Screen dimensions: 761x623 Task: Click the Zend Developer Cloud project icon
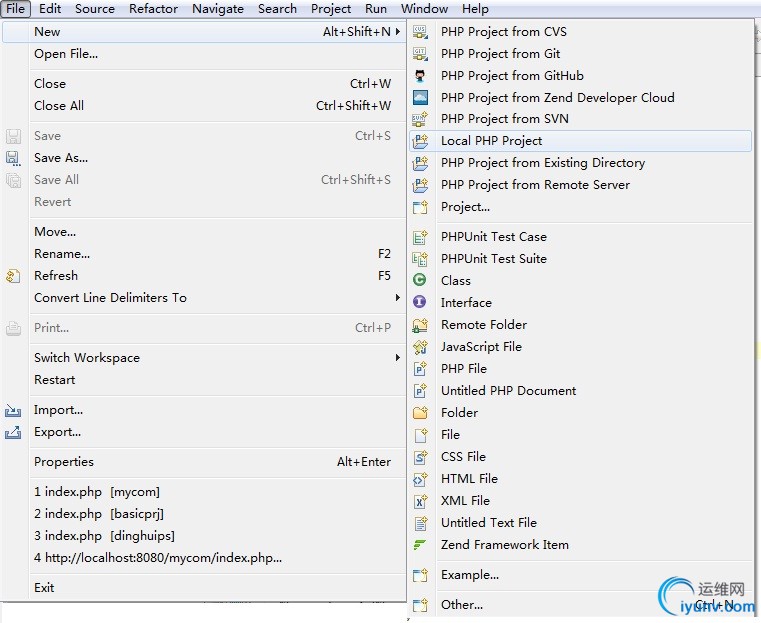click(x=420, y=98)
